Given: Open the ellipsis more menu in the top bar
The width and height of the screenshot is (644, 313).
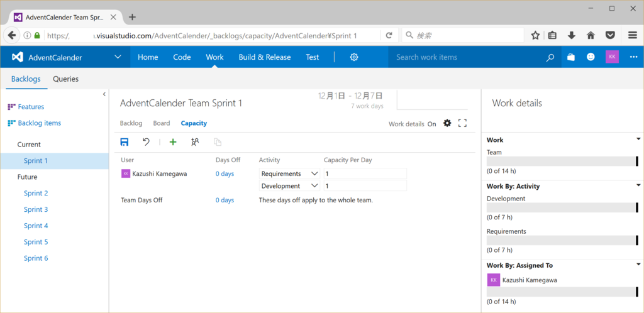Looking at the screenshot, I should (x=633, y=57).
